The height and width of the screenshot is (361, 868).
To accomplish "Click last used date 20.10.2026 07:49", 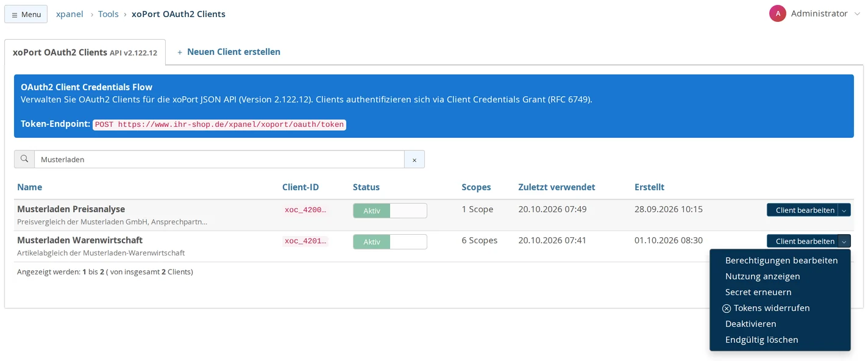I will coord(552,209).
